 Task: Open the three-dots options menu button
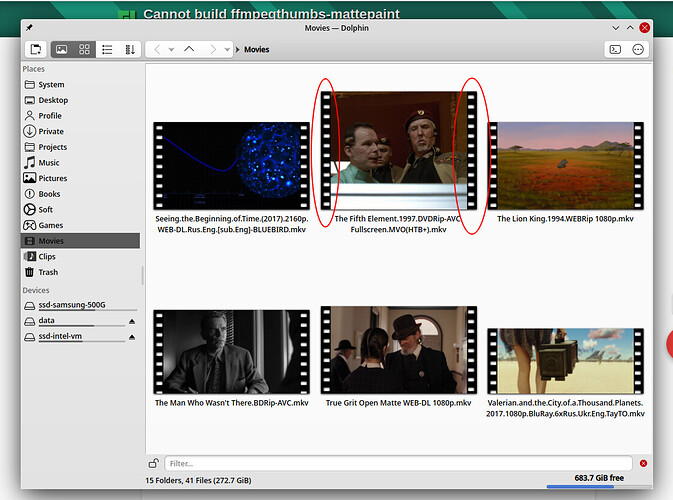[638, 49]
